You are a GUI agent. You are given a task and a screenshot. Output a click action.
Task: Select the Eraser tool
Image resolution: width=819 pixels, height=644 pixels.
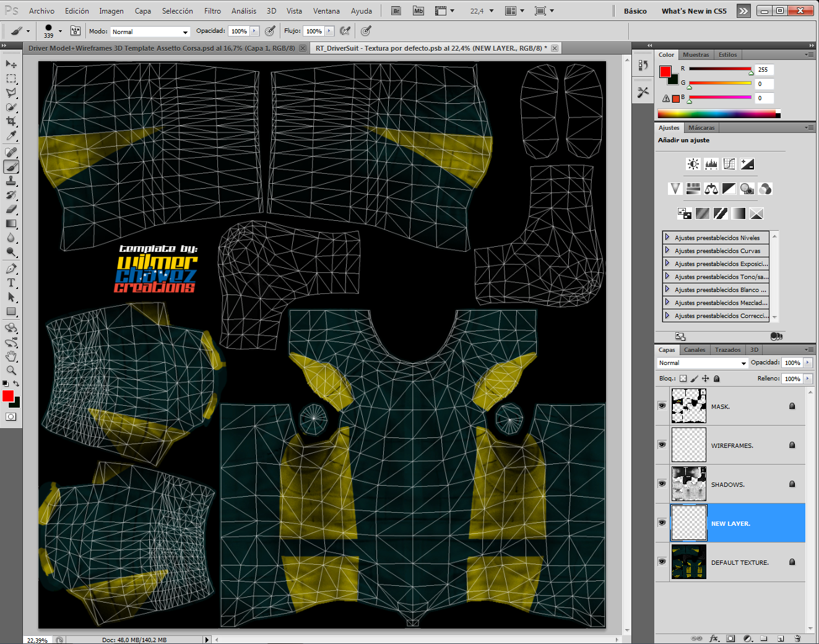(x=11, y=209)
